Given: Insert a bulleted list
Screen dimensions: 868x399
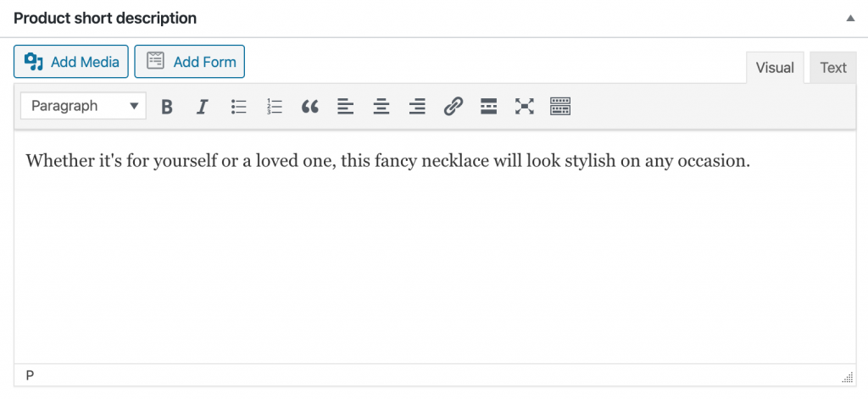Looking at the screenshot, I should tap(238, 106).
